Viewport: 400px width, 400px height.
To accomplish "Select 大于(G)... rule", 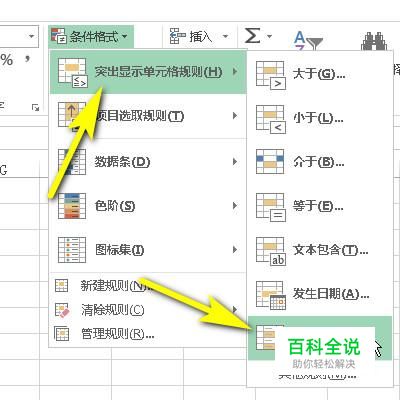I will click(320, 74).
